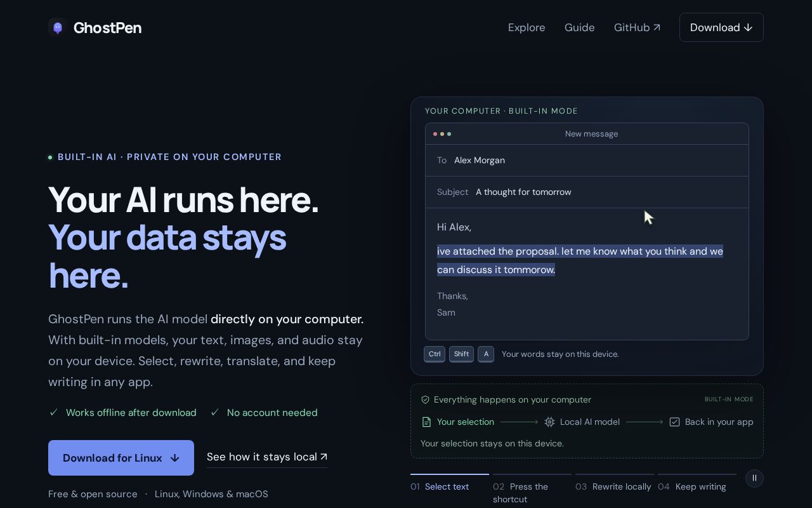Viewport: 812px width, 508px height.
Task: Click the Linux, Windows & macOS text
Action: 211,494
